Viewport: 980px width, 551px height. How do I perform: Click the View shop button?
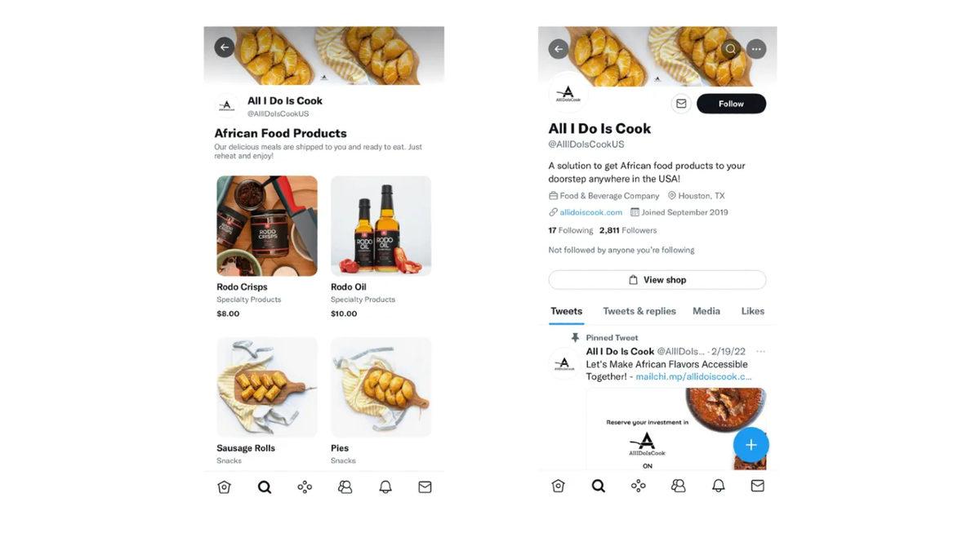pos(657,279)
